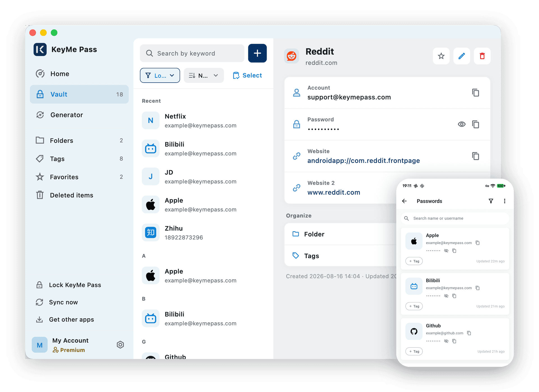Click the Apple entry in Recent list
Viewport: 539px width, 392px height.
pyautogui.click(x=203, y=205)
